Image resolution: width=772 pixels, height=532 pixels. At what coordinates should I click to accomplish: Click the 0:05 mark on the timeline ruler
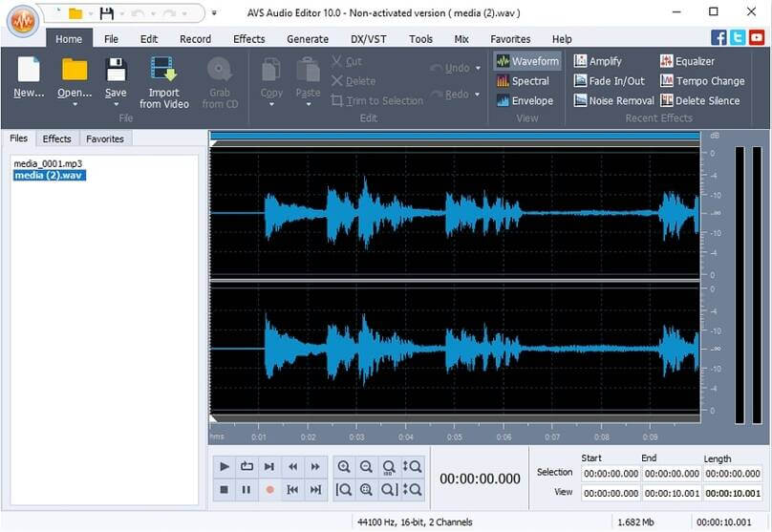pyautogui.click(x=455, y=436)
